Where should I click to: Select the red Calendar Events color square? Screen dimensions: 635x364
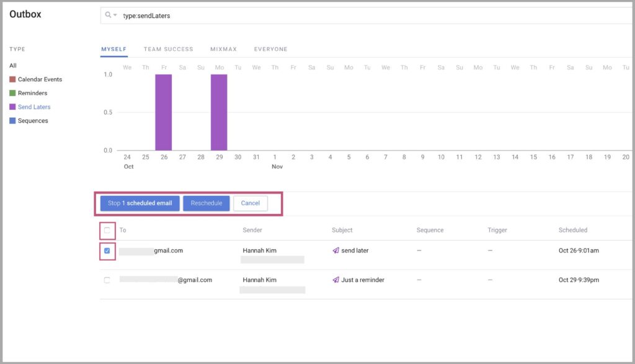tap(12, 79)
